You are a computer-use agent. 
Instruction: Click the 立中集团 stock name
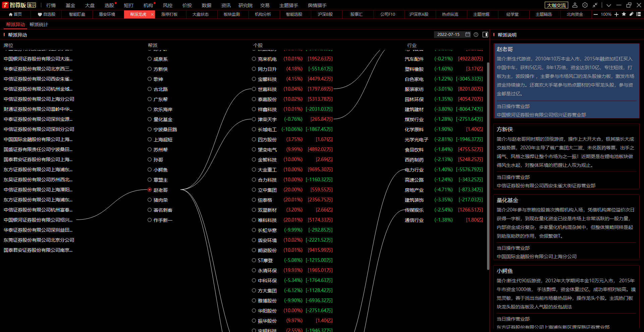(267, 190)
